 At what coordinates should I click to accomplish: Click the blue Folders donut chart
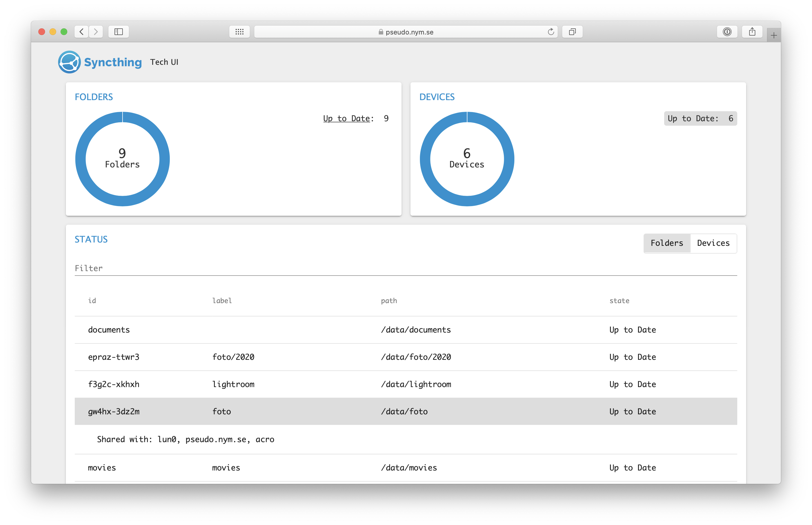(x=80, y=159)
